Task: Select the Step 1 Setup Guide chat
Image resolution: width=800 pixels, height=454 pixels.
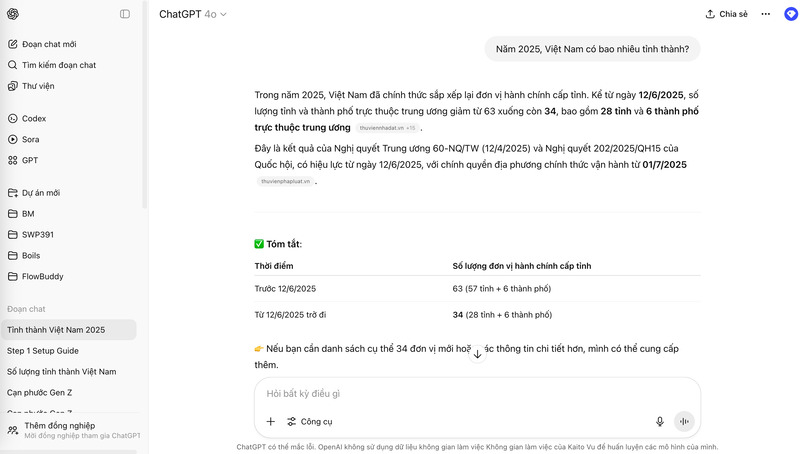Action: pyautogui.click(x=56, y=350)
